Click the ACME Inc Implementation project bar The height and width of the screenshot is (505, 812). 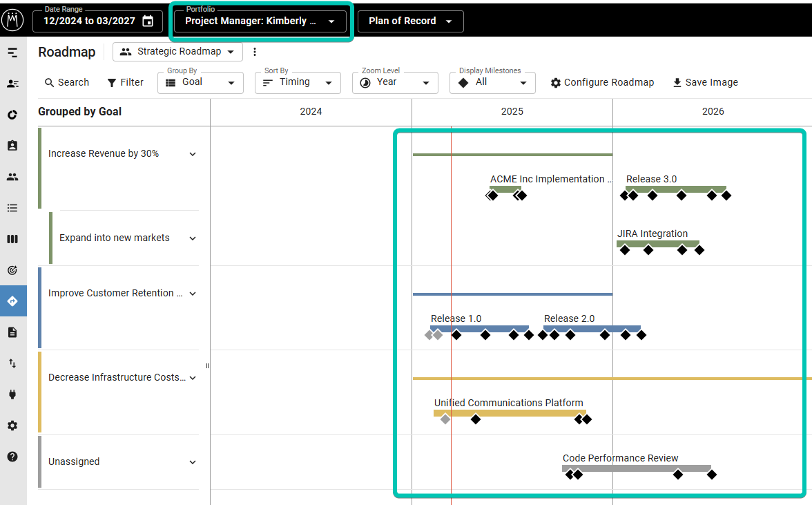pos(505,189)
